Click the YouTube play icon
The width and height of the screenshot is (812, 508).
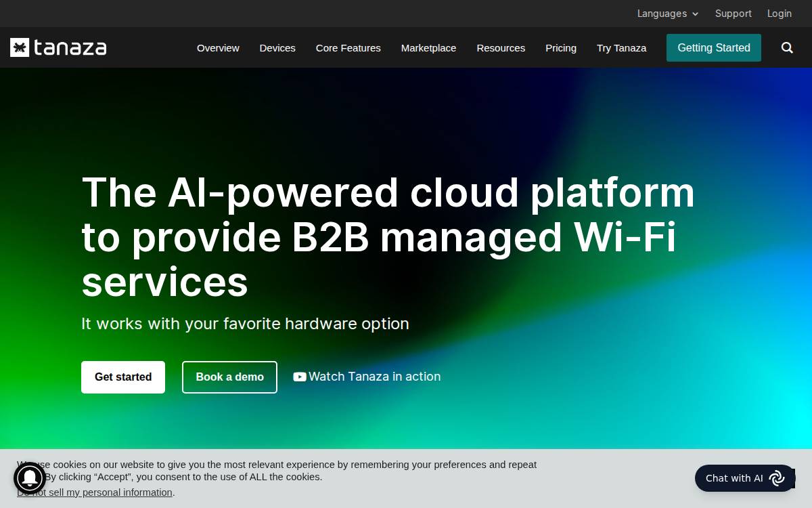click(300, 377)
